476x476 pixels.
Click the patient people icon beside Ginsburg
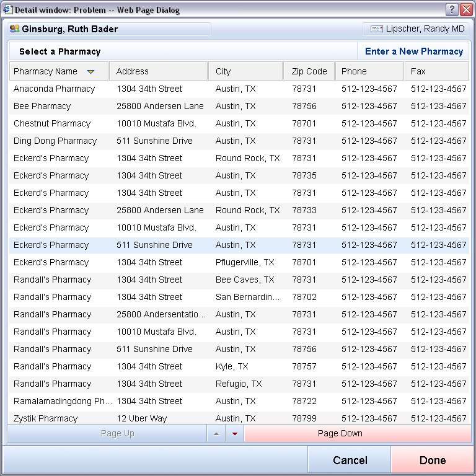tap(15, 29)
